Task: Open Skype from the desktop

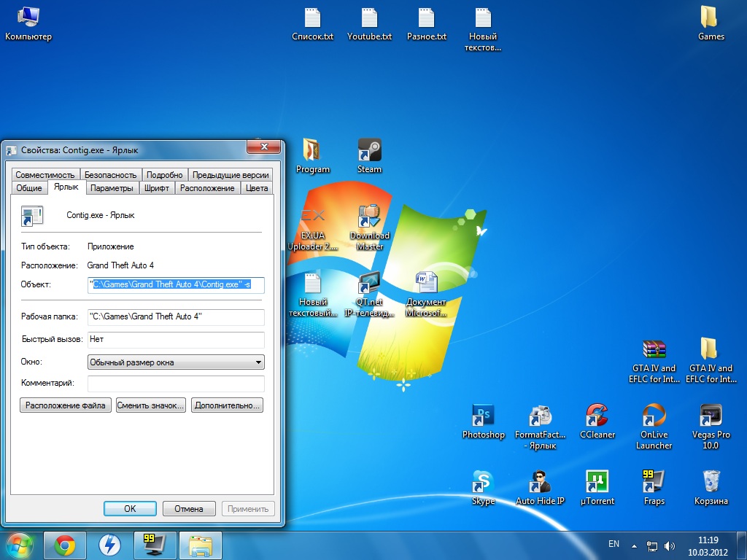Action: (x=483, y=481)
